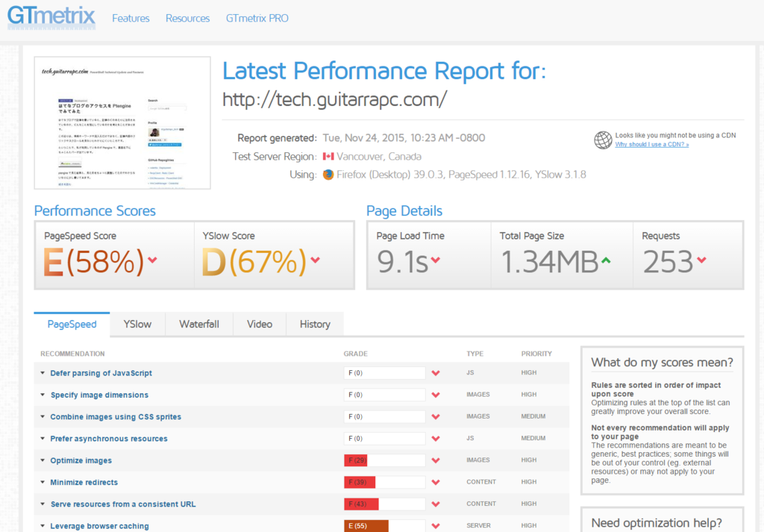Click the 'Prefer asynchronous resources' link

click(109, 439)
